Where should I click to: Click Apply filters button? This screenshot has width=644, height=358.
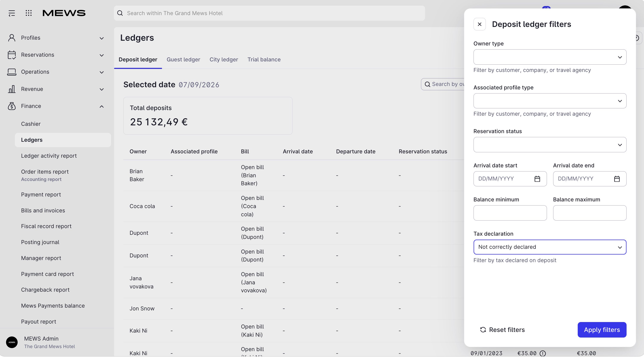point(602,330)
